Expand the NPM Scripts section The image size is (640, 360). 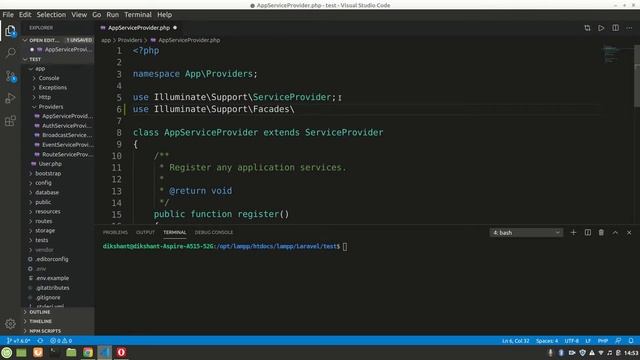(58, 331)
